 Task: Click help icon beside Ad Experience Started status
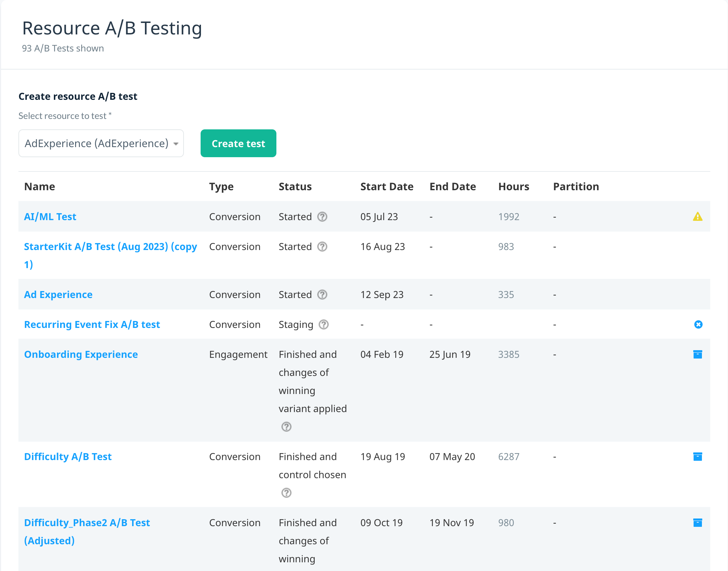click(322, 295)
